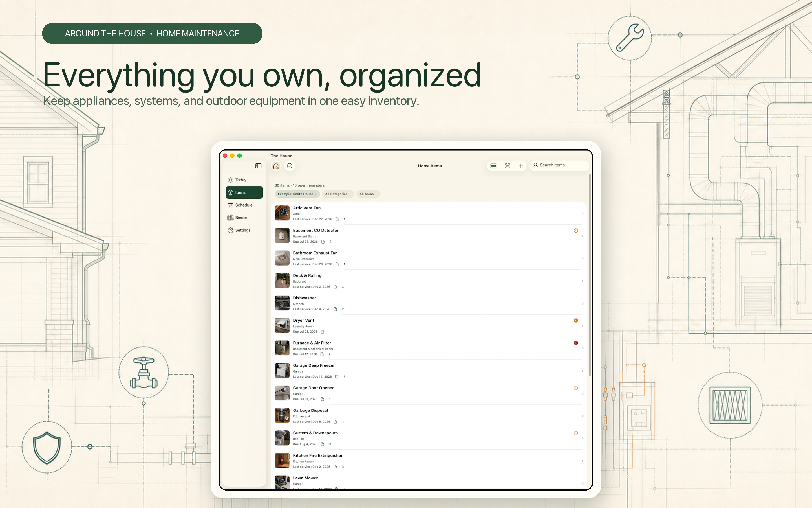
Task: Click the checkmark circle icon in toolbar
Action: point(290,166)
